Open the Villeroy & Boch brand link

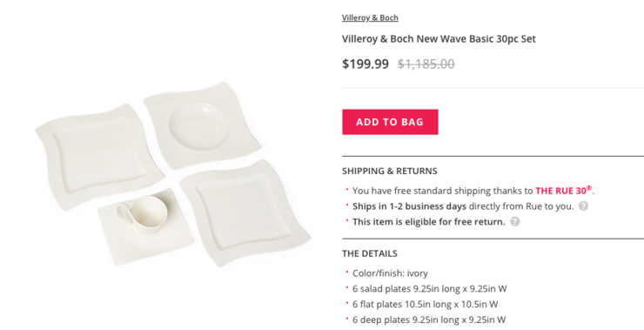coord(370,17)
